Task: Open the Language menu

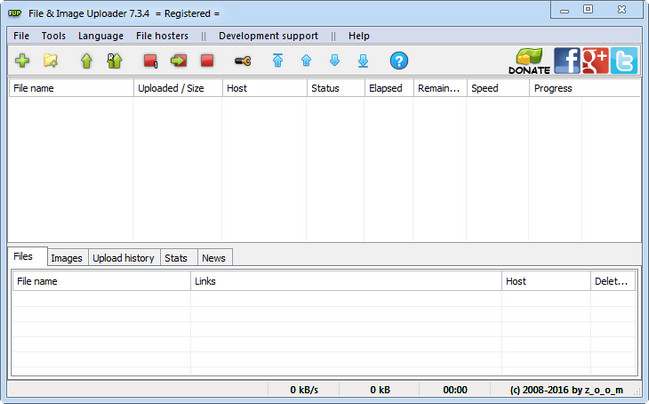Action: pos(101,36)
